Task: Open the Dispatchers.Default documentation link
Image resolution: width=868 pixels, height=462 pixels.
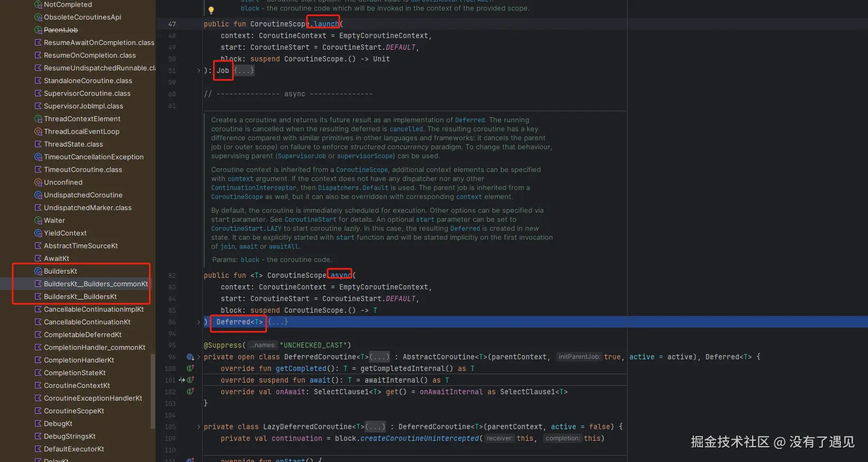Action: pos(353,188)
